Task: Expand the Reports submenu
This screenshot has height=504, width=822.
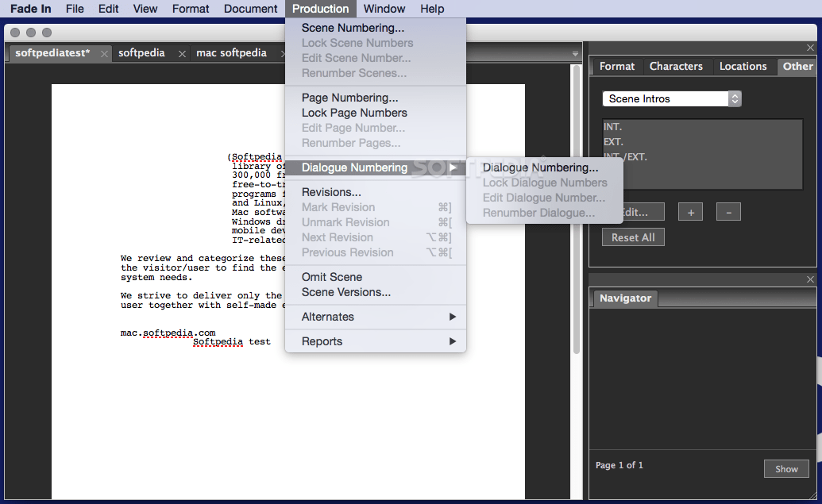Action: click(x=376, y=341)
